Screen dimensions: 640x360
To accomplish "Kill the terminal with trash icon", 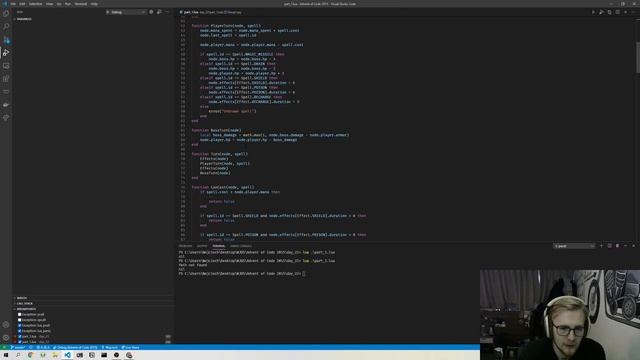I will coord(617,246).
